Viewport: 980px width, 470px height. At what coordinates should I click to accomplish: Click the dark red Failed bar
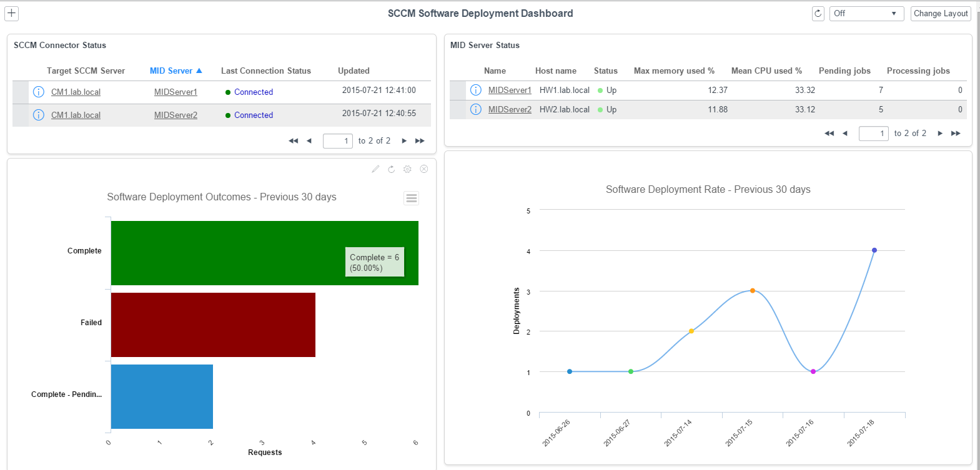pyautogui.click(x=213, y=325)
